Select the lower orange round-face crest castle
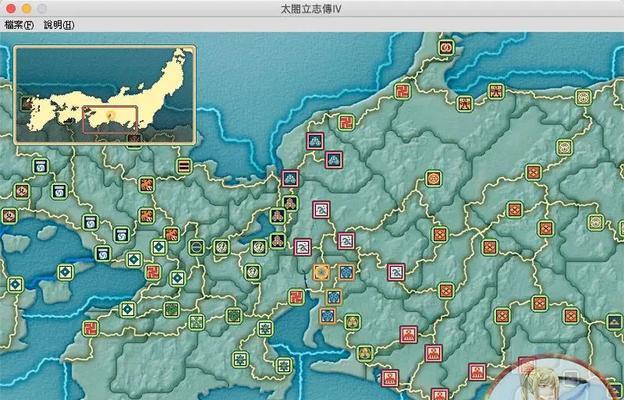 point(9,216)
